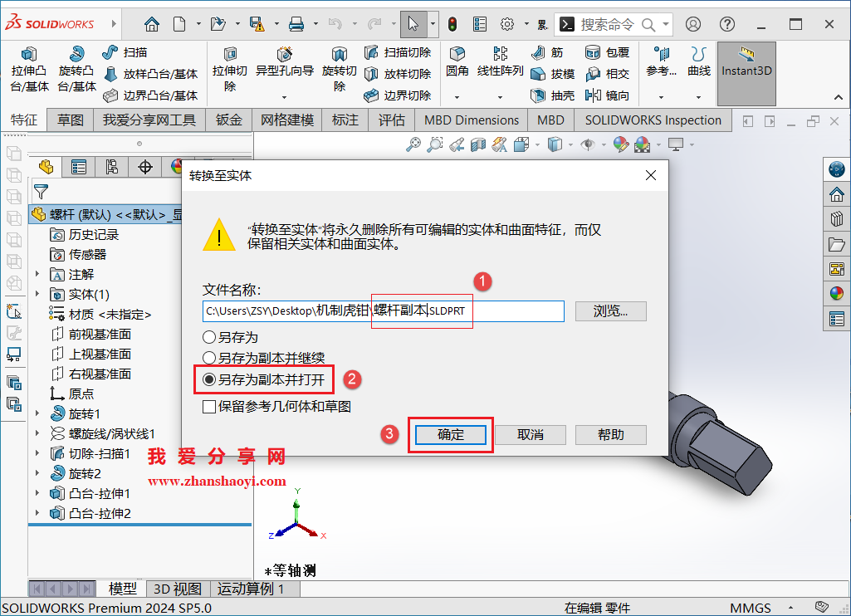Screen dimensions: 851x616
Task: Open the 3D视图 tab at the bottom
Action: point(176,589)
